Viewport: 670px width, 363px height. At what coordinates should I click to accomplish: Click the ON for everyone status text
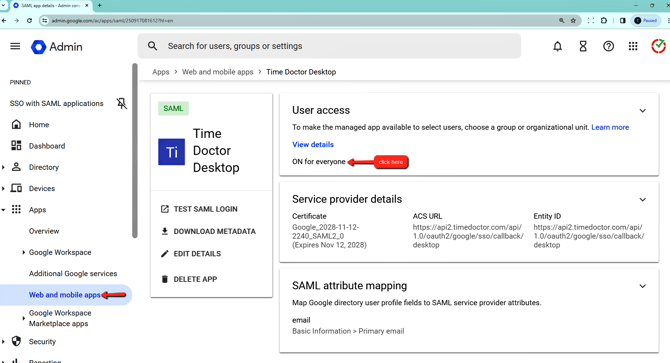[x=318, y=161]
